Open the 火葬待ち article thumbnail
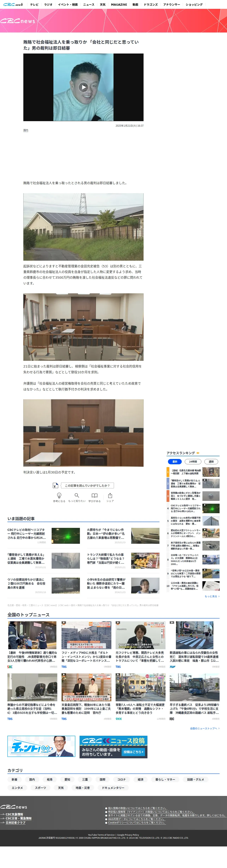227x868 pixels. tap(145, 536)
